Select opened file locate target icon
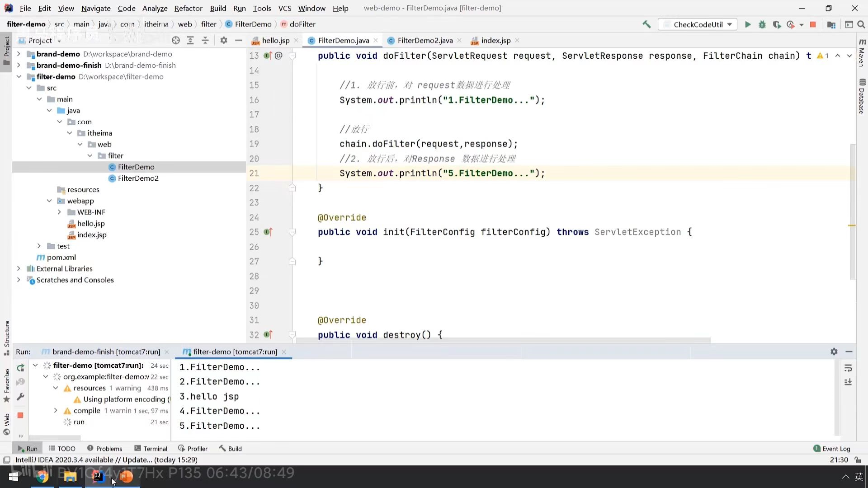Image resolution: width=868 pixels, height=488 pixels. [176, 40]
